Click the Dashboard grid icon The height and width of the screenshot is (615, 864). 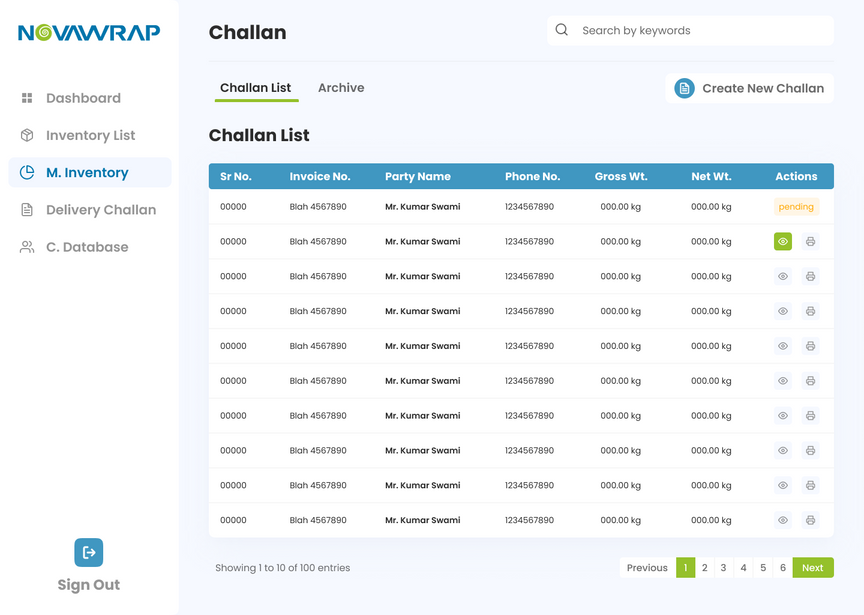pyautogui.click(x=27, y=98)
